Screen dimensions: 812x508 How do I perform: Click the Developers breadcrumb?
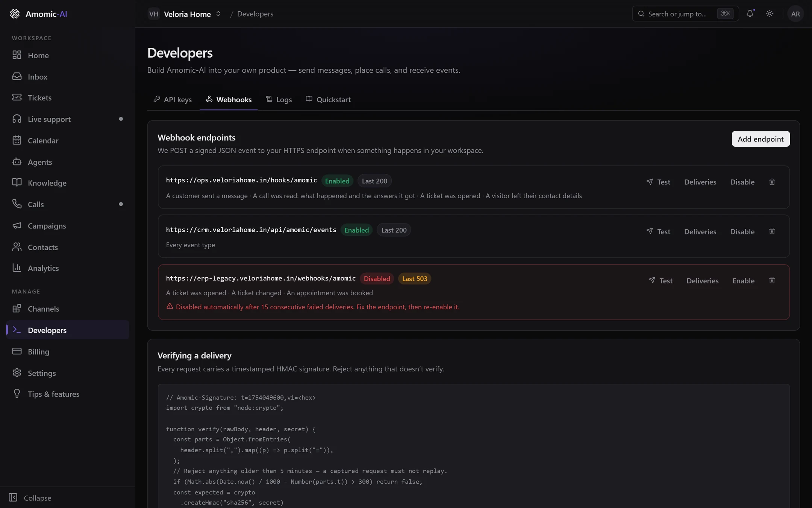pos(255,14)
